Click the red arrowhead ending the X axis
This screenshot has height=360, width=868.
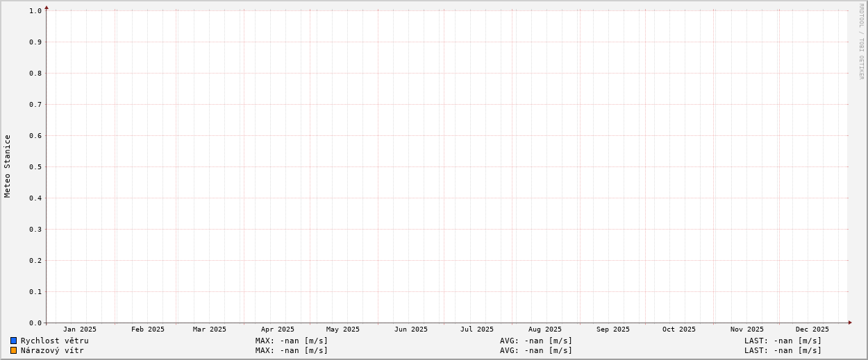[x=849, y=323]
